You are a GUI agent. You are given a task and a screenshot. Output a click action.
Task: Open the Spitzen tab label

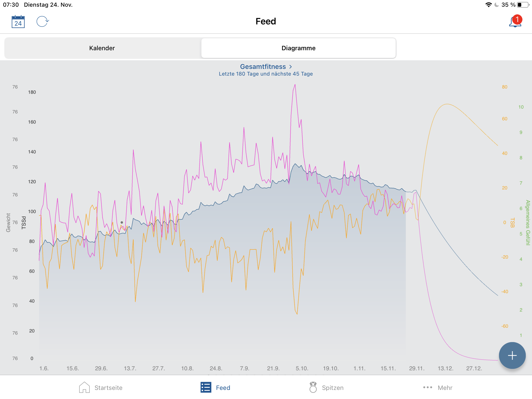[333, 388]
